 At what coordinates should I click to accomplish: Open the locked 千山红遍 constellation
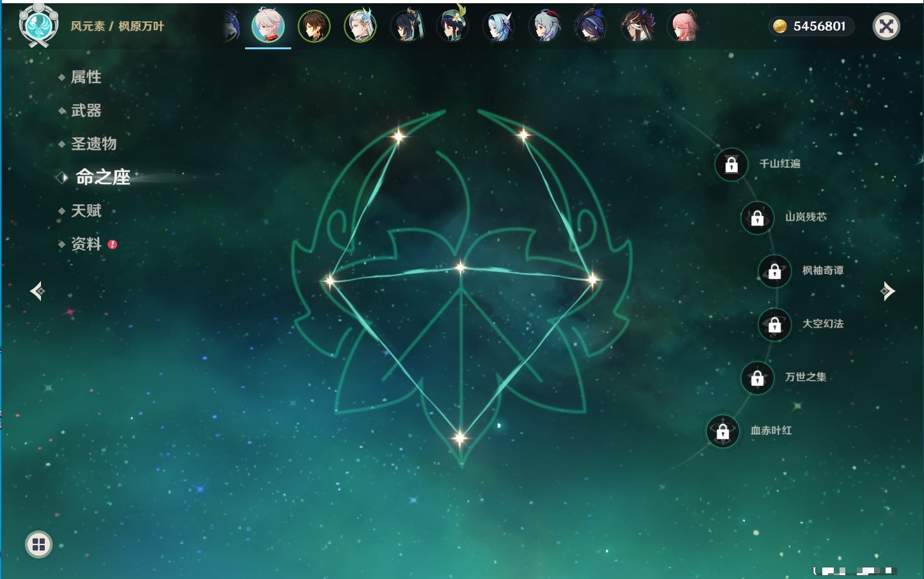(x=731, y=164)
